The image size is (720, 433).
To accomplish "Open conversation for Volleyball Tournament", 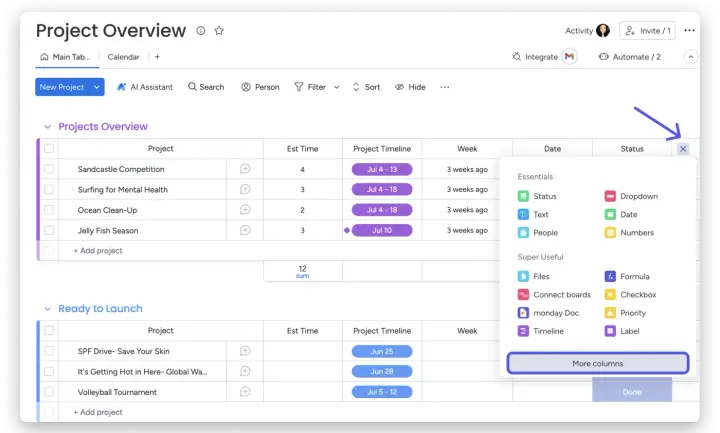I will (245, 392).
